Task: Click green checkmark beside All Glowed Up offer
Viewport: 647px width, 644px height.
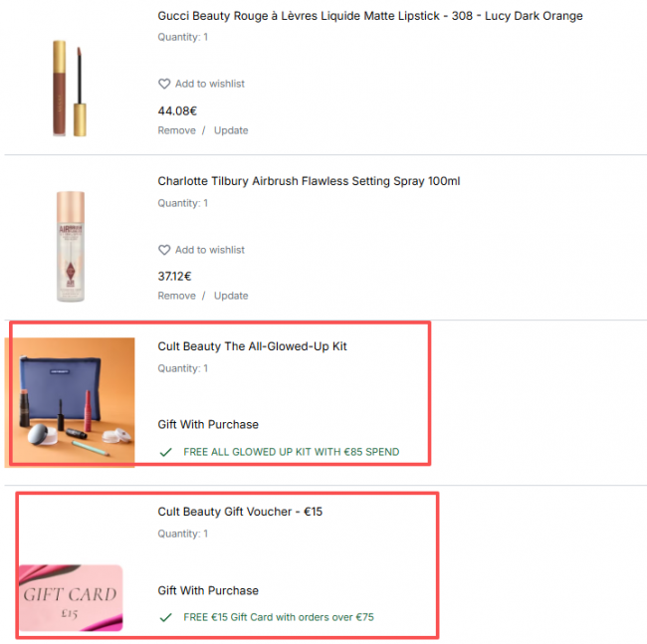Action: [x=165, y=452]
